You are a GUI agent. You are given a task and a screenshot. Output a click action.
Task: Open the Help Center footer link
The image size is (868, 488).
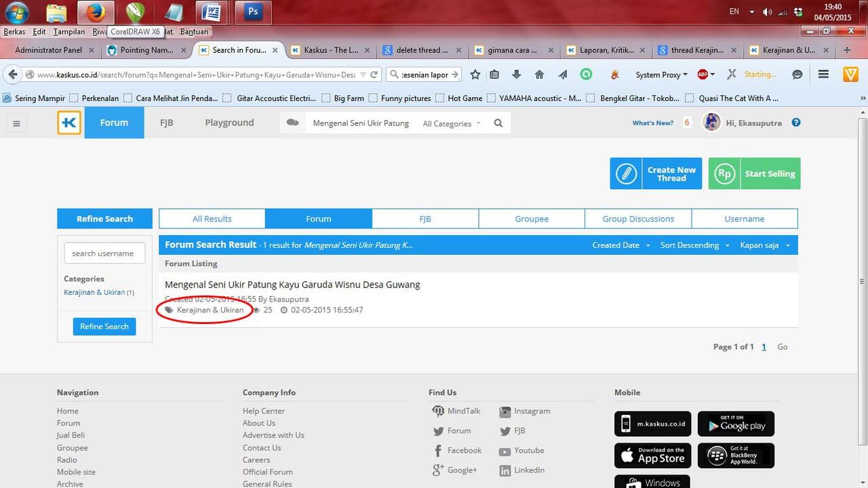(264, 411)
